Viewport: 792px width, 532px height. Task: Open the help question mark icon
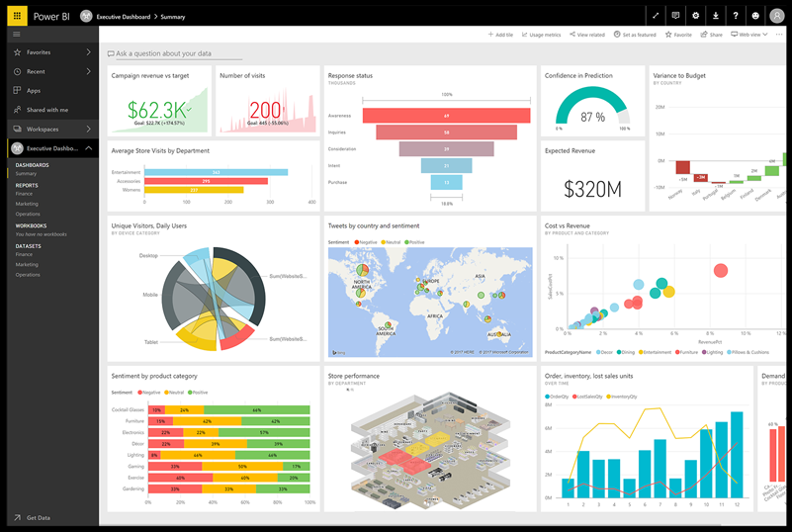pyautogui.click(x=735, y=16)
